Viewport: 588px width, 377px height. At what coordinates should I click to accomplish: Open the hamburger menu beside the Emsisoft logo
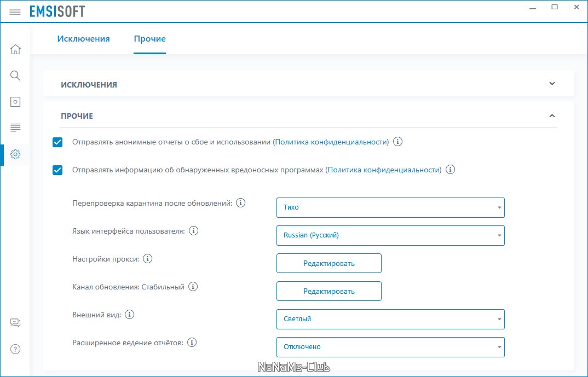pyautogui.click(x=15, y=12)
